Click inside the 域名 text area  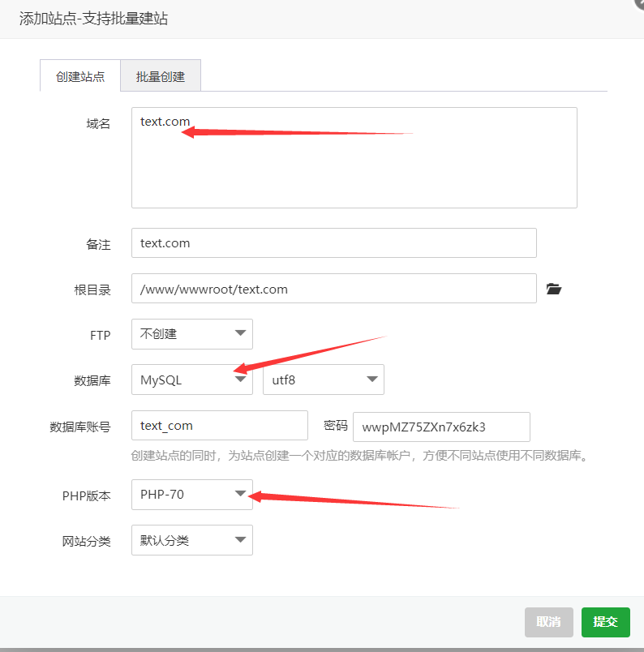[354, 157]
